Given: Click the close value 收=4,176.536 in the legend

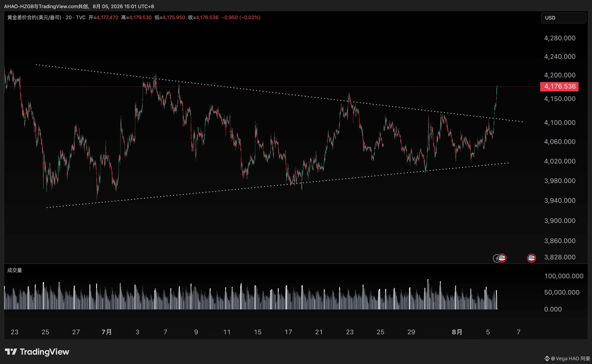Looking at the screenshot, I should pyautogui.click(x=203, y=18).
